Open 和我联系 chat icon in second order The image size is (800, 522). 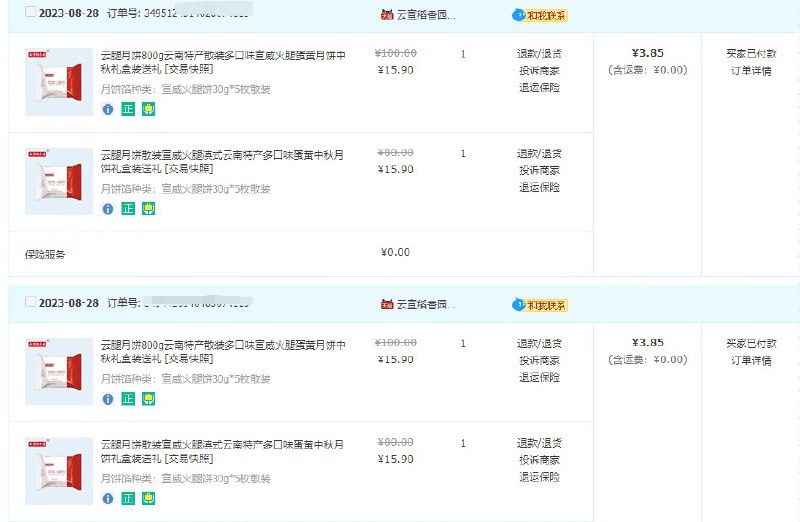click(x=540, y=305)
